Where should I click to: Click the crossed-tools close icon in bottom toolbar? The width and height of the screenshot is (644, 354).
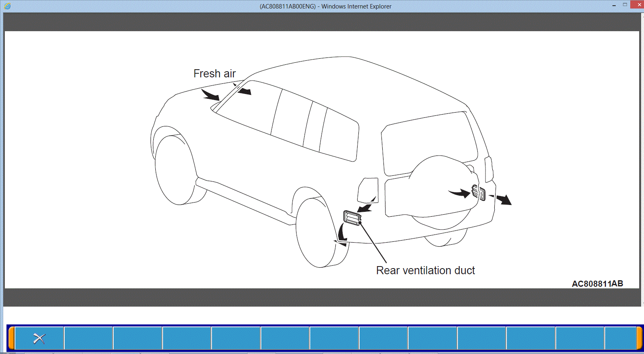point(39,338)
